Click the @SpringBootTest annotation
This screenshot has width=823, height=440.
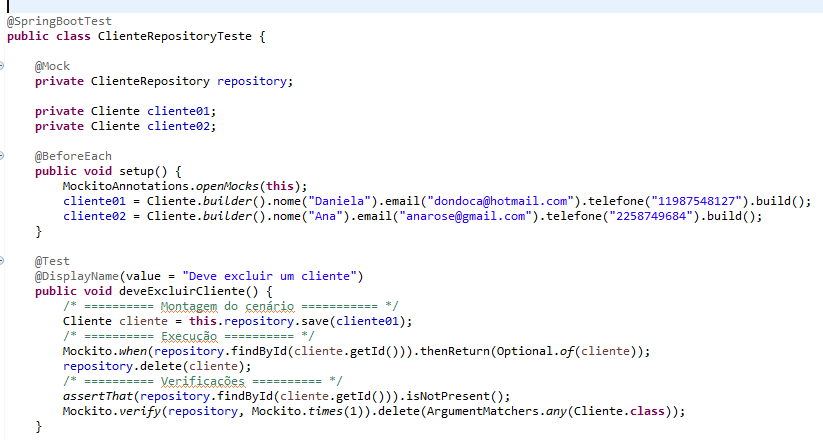(59, 22)
